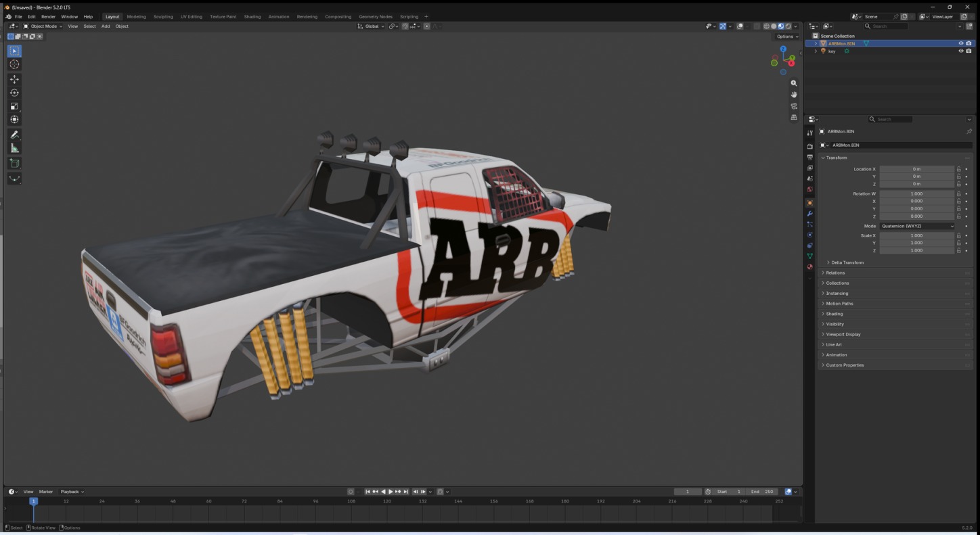This screenshot has width=980, height=535.
Task: Switch to Shading workspace tab
Action: [x=252, y=16]
